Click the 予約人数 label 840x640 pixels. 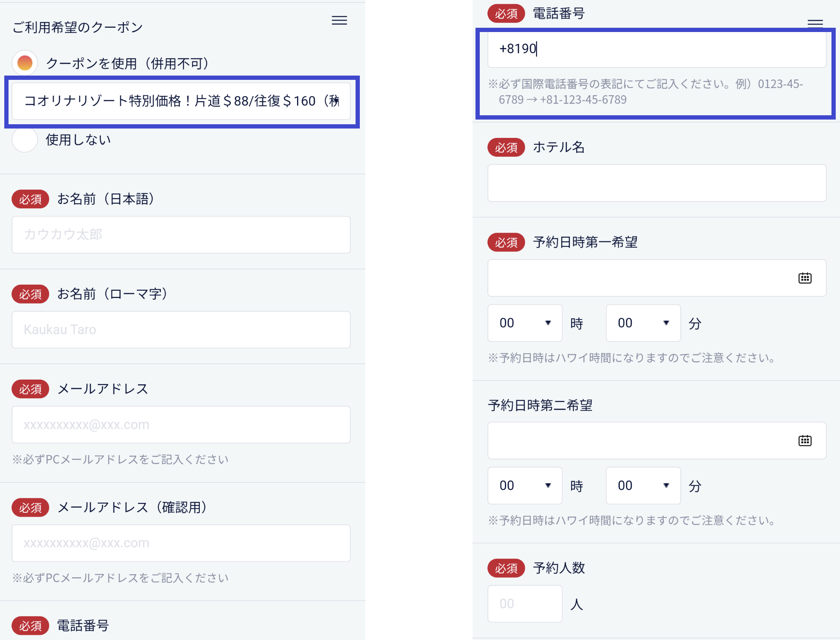pos(559,568)
